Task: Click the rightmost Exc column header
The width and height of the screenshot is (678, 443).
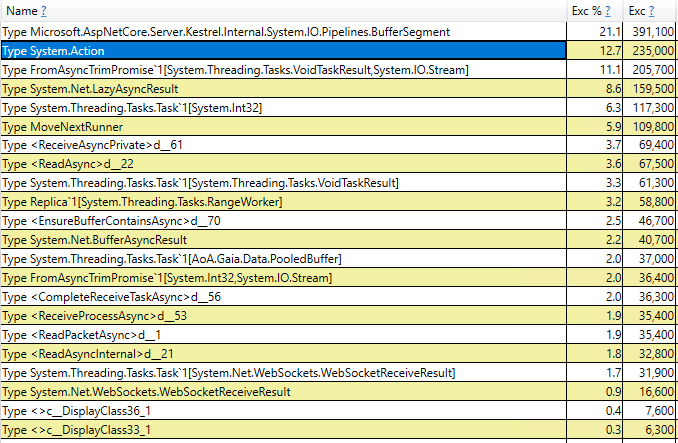Action: click(x=636, y=10)
